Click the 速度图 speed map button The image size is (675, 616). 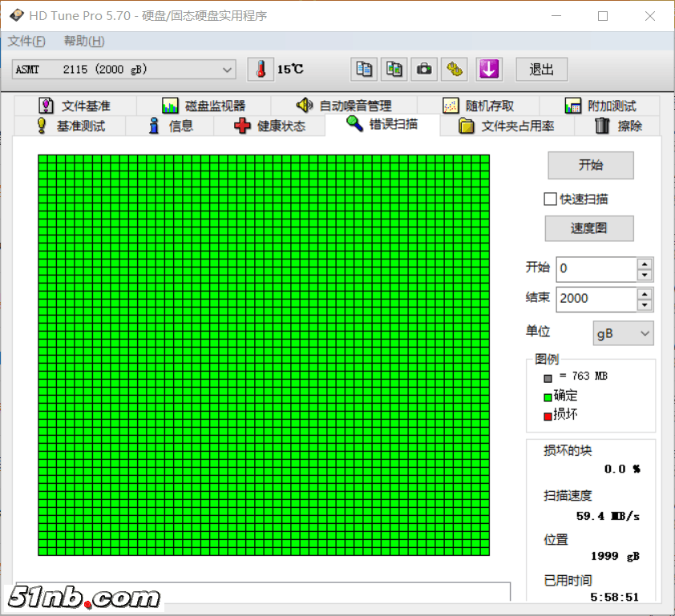click(x=589, y=228)
